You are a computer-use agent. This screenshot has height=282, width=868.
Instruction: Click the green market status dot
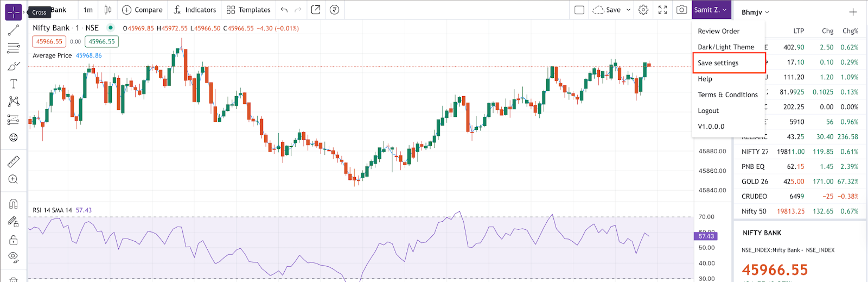[111, 28]
